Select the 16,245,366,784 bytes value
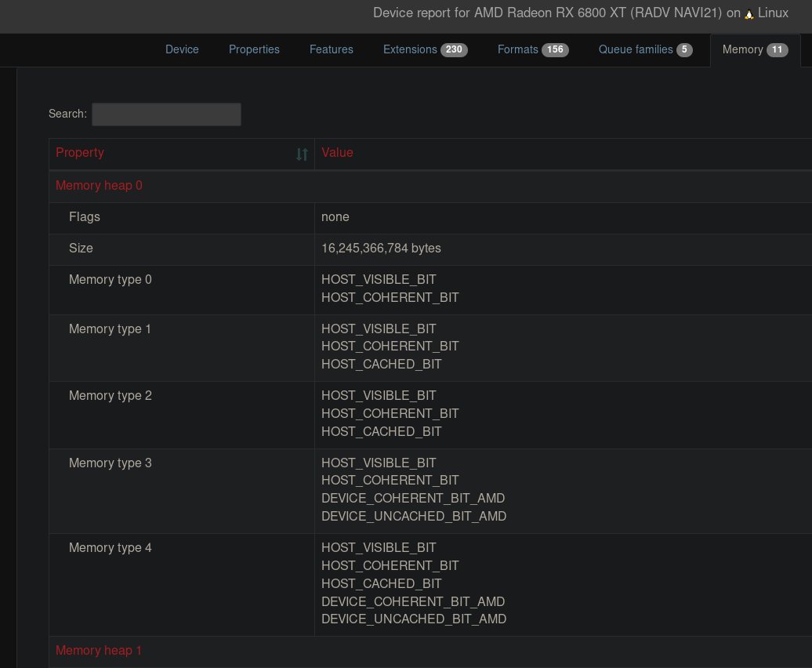Viewport: 812px width, 668px height. pyautogui.click(x=381, y=248)
